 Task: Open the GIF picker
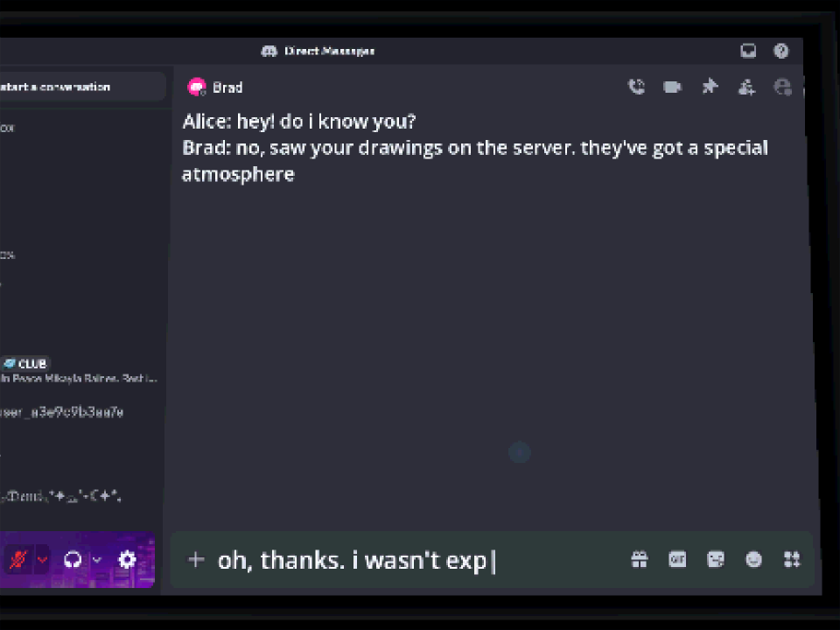point(677,560)
